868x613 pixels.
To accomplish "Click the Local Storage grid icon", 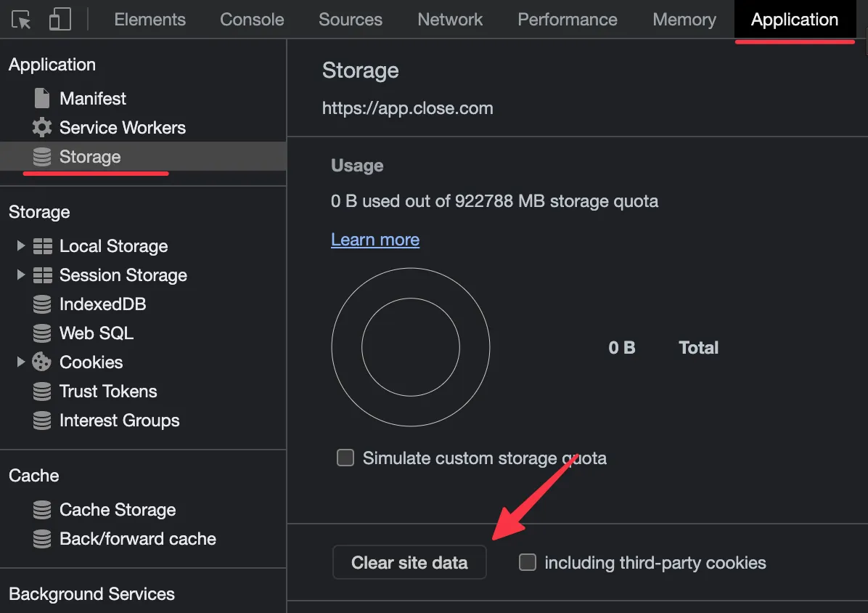I will (x=43, y=246).
